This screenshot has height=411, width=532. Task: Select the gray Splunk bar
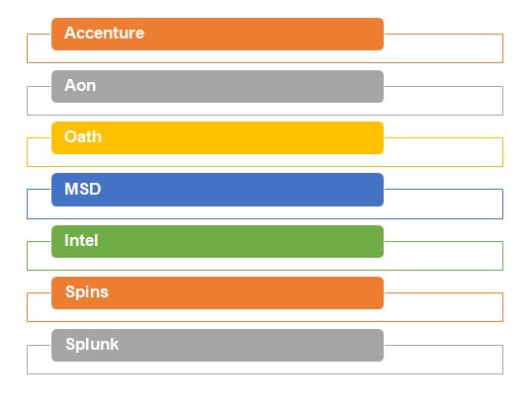218,345
